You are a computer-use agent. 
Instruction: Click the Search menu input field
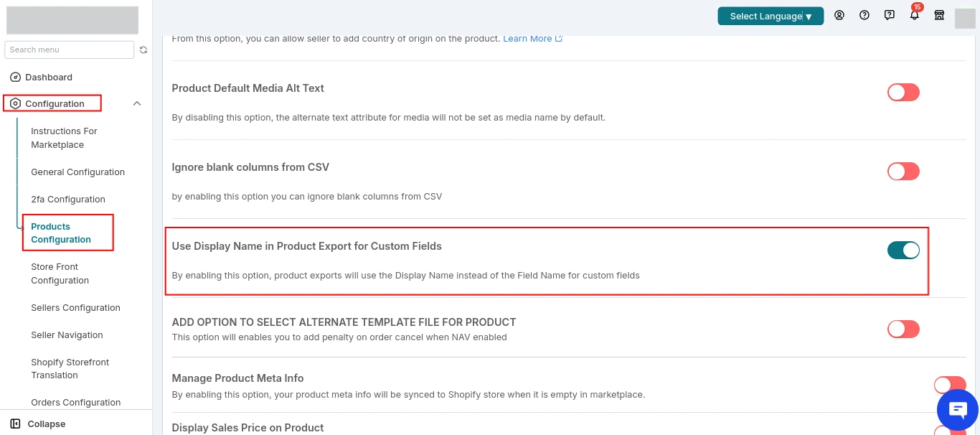tap(69, 50)
